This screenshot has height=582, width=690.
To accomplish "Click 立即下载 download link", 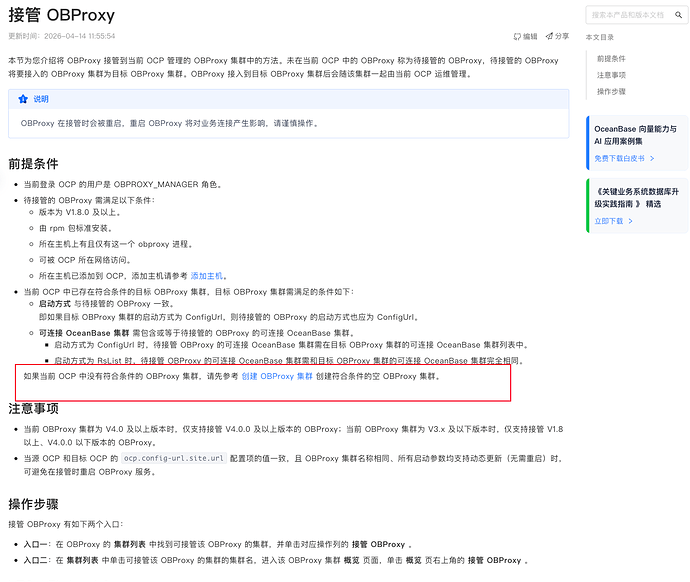I will [609, 221].
